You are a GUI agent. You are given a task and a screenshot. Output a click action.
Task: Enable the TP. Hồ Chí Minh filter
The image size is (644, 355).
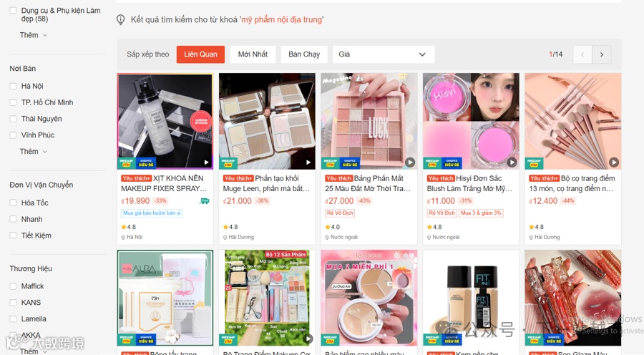coord(13,103)
